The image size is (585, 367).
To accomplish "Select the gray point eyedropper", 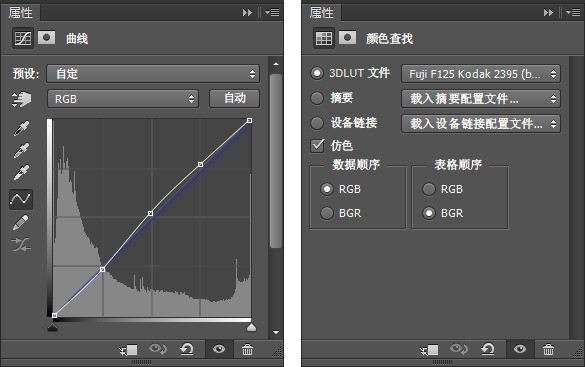I will 21,150.
